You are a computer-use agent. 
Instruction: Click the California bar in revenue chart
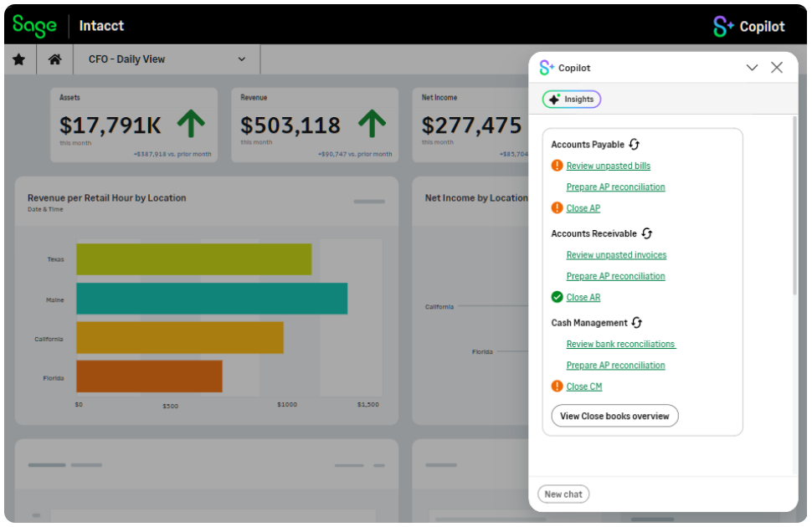(x=180, y=337)
